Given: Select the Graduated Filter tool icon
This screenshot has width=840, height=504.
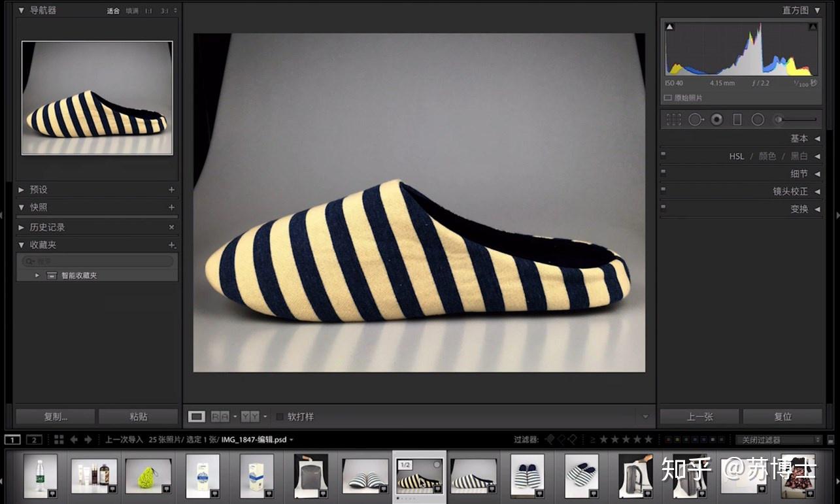Looking at the screenshot, I should click(x=737, y=120).
